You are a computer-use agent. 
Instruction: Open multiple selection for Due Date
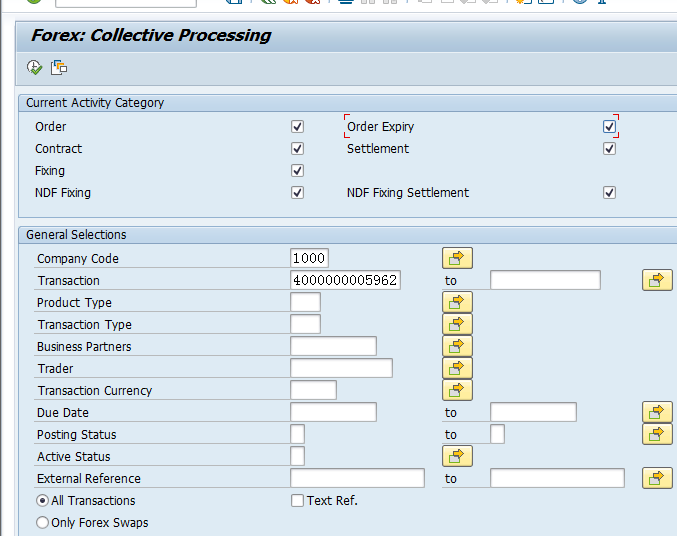(x=656, y=412)
